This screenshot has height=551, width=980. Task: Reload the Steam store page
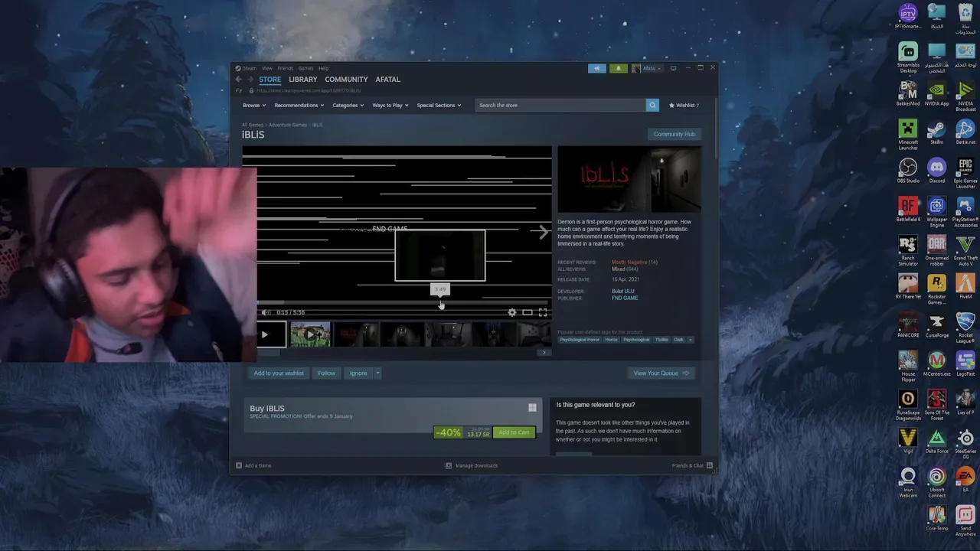(239, 90)
